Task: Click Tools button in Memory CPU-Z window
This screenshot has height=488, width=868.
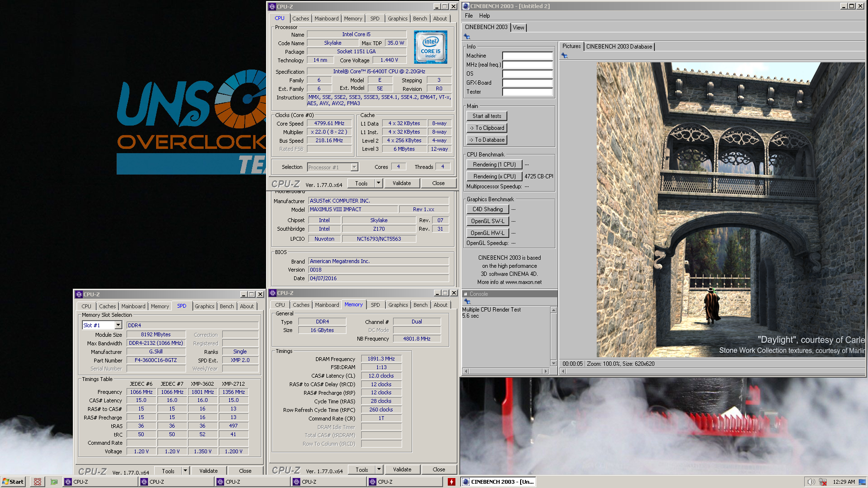Action: tap(362, 469)
